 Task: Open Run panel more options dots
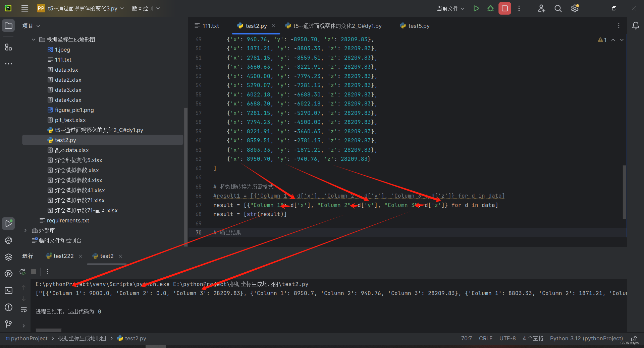(x=47, y=272)
